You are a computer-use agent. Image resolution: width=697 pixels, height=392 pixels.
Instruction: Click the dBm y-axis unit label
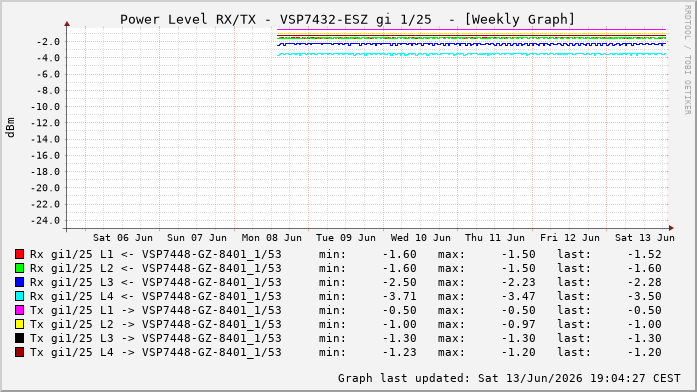point(10,128)
